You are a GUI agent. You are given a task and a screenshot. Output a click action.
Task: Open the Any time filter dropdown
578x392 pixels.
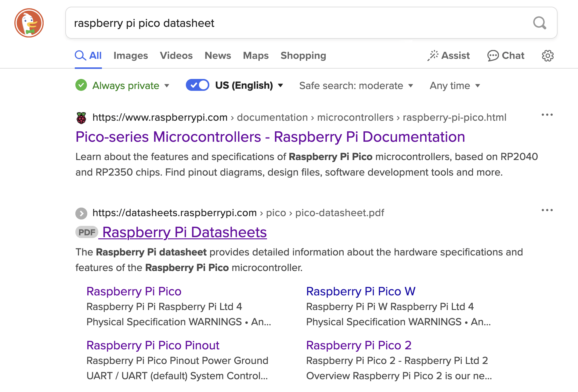coord(455,86)
